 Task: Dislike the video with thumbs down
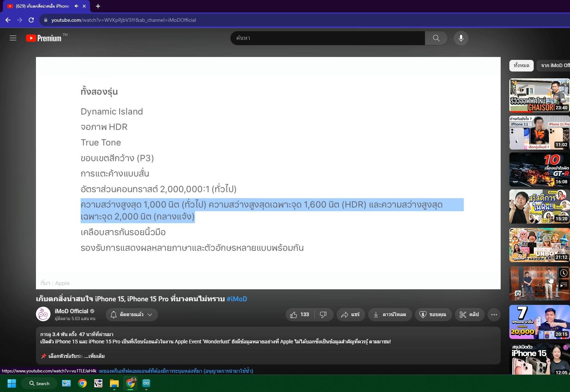[x=323, y=315]
